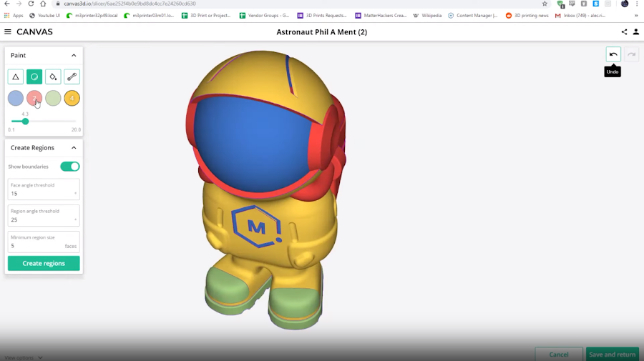Open the Content Manager bookmark

473,16
